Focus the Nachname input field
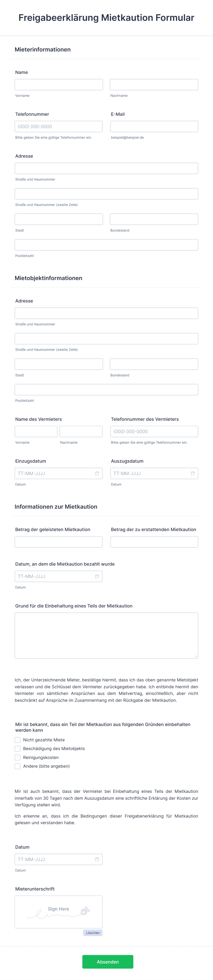Screen dimensions: 213x980 154,84
